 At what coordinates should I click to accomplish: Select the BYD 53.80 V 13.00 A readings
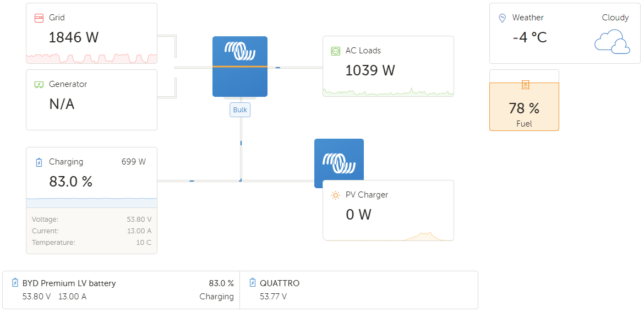tap(54, 297)
